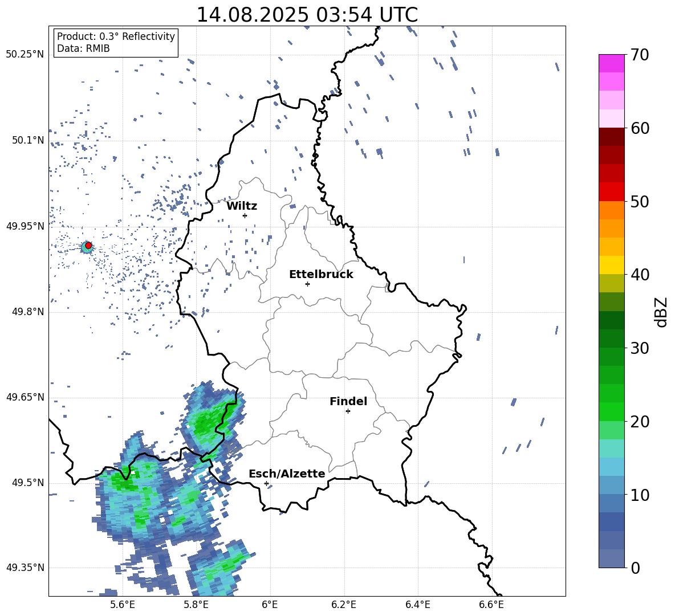Viewport: 675px width, 616px height.
Task: Click the Wiltz city label
Action: [x=242, y=206]
